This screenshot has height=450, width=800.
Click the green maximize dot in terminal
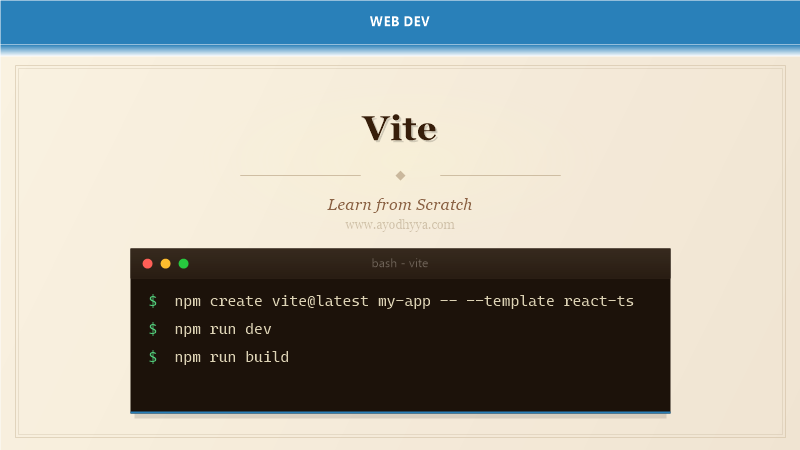184,263
